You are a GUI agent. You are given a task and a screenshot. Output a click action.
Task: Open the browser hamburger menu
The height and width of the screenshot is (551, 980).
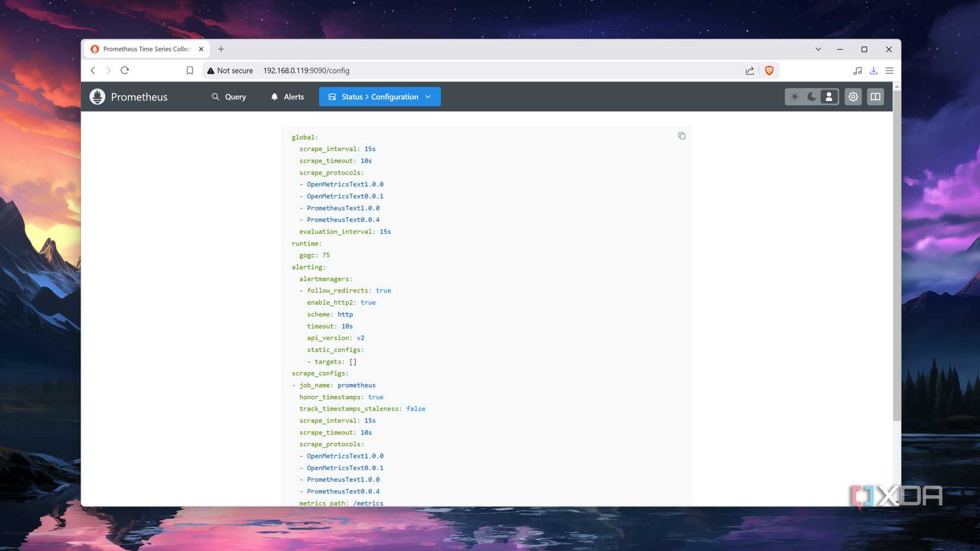click(889, 70)
